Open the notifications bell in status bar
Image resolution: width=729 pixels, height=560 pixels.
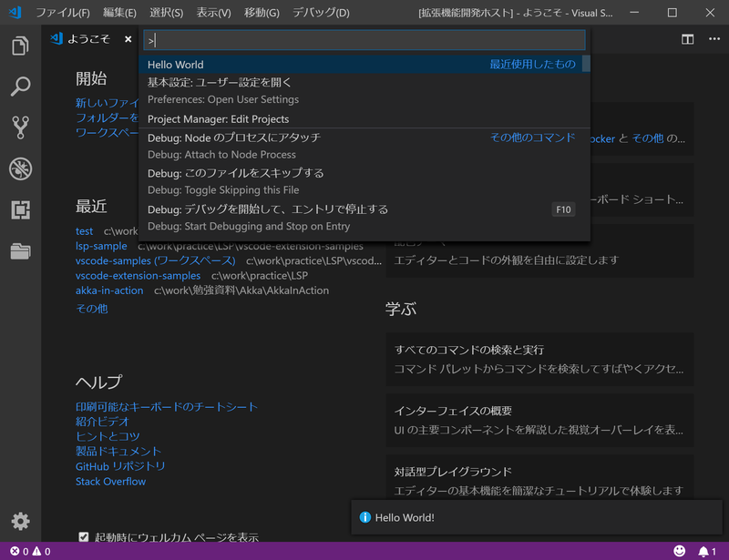click(707, 551)
